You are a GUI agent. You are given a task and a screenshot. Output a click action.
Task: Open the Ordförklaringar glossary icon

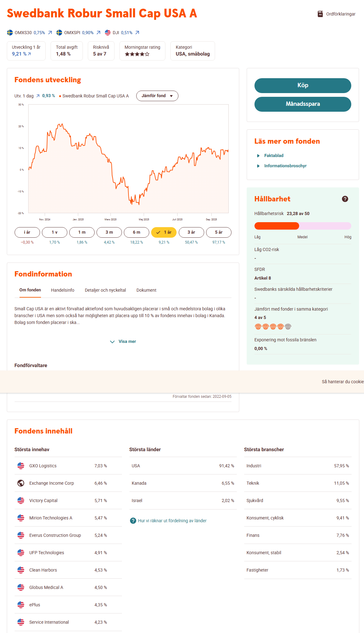point(320,14)
